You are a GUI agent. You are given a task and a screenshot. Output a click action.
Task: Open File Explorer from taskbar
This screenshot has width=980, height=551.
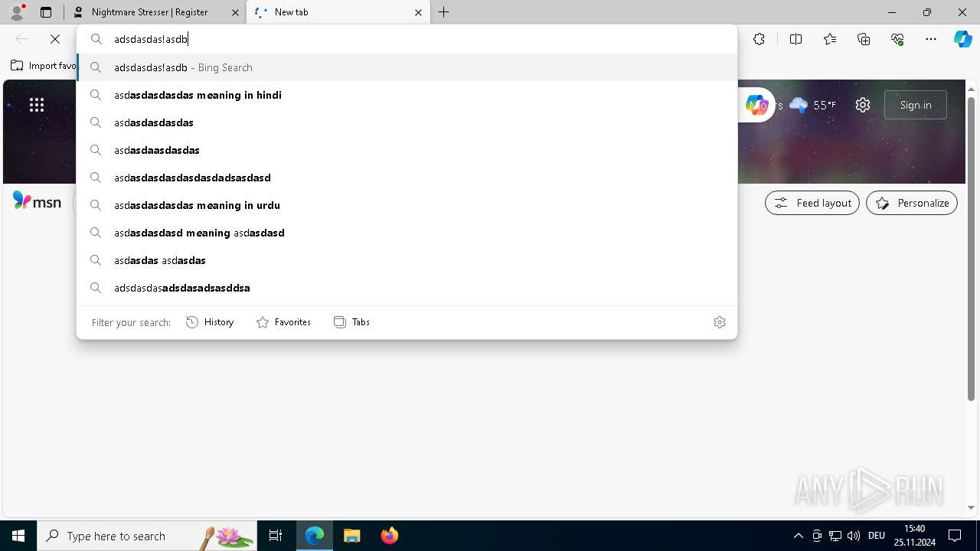(351, 536)
